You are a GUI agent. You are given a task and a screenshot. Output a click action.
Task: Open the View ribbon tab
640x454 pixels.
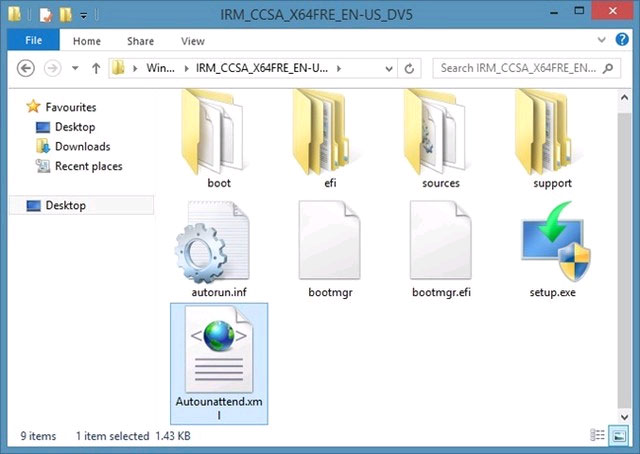click(193, 41)
